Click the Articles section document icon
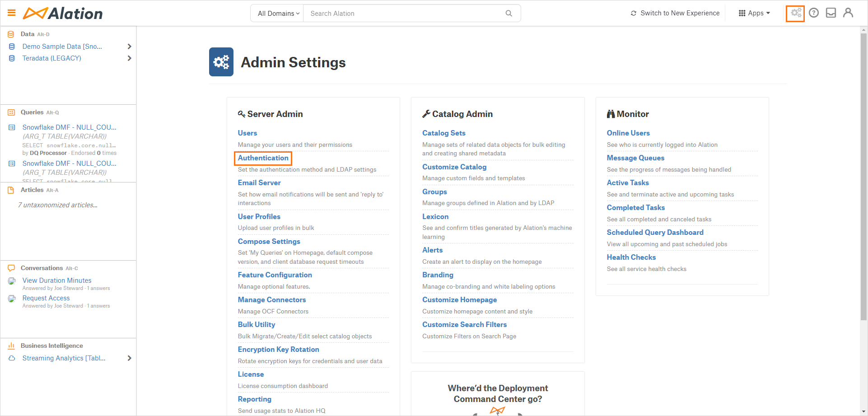This screenshot has width=868, height=416. pos(11,190)
